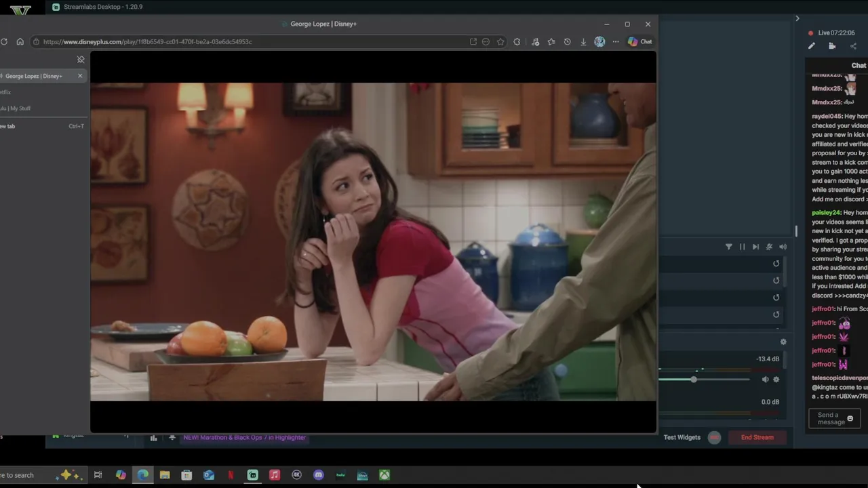
Task: Open page in app icon in address bar
Action: point(473,41)
